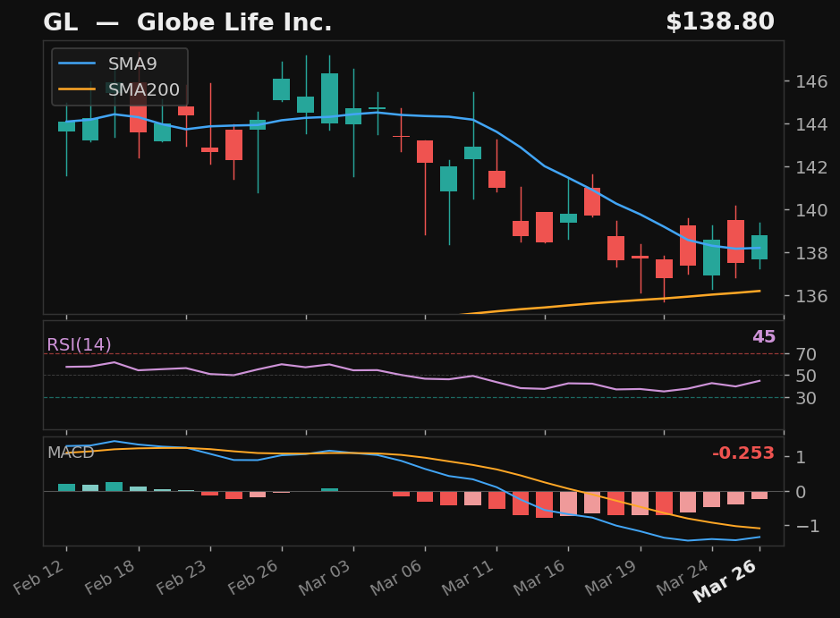Click the RSI(14) panel label
Image resolution: width=840 pixels, height=618 pixels.
pos(79,345)
